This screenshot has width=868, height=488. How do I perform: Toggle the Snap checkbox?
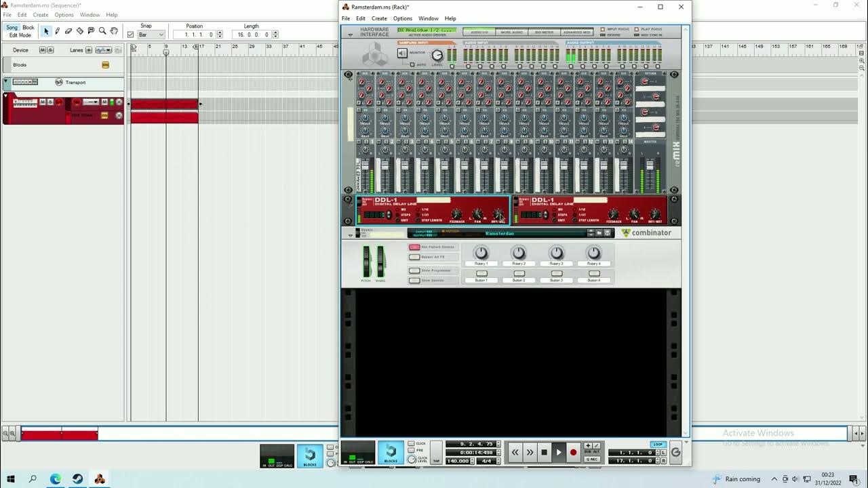coord(131,35)
